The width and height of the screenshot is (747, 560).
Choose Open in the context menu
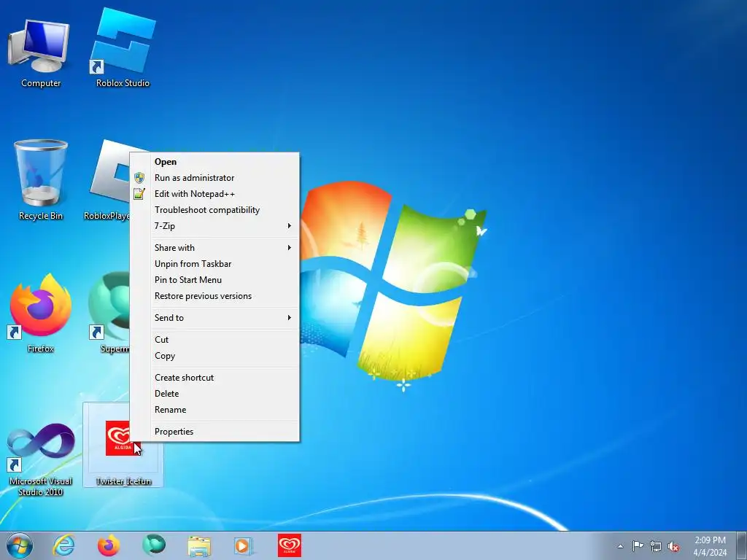tap(215, 162)
